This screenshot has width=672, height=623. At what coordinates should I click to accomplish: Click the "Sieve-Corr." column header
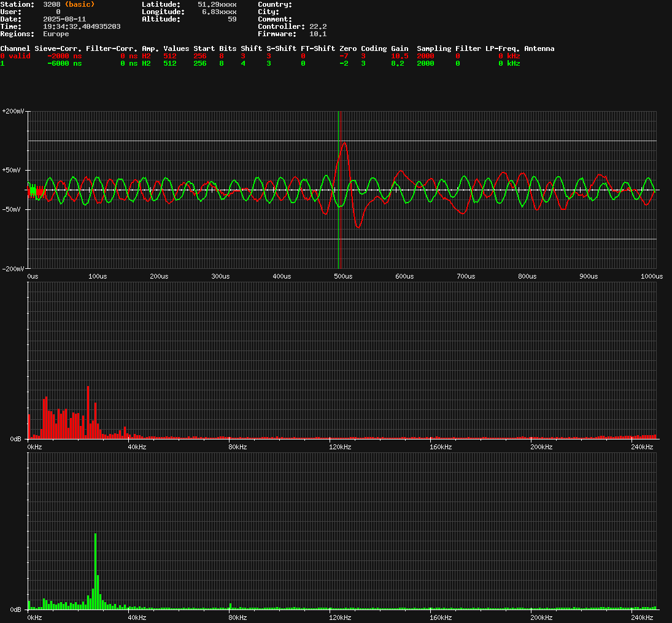(x=58, y=48)
